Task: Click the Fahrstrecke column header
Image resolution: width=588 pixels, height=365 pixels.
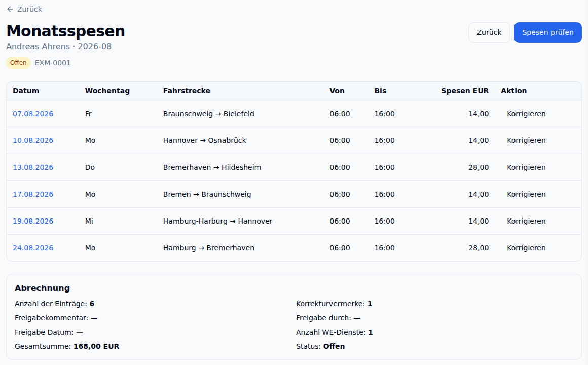Action: tap(187, 91)
